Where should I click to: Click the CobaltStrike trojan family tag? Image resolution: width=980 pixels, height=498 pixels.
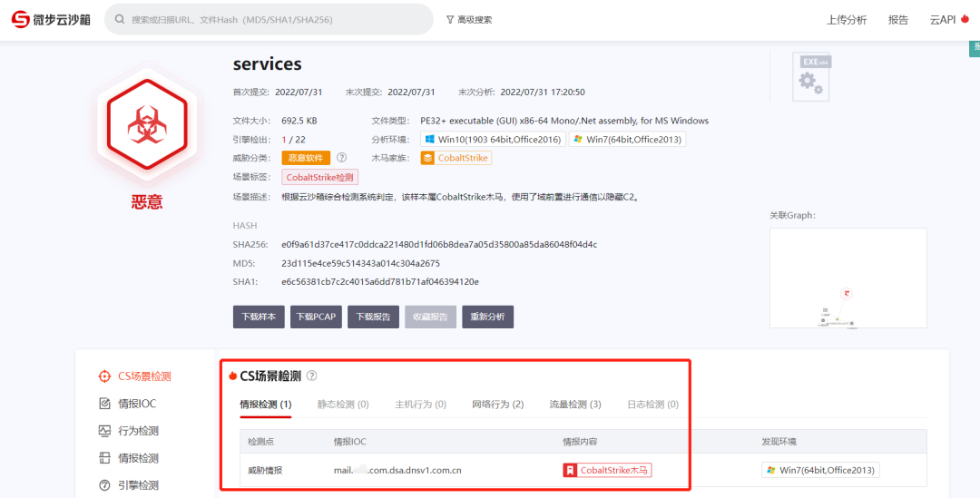[456, 158]
